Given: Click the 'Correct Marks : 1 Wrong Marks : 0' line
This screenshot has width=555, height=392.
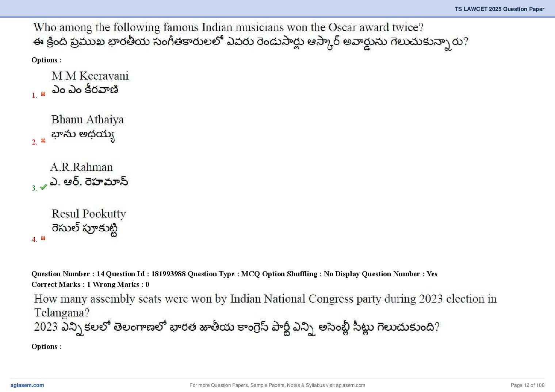Looking at the screenshot, I should (90, 284).
